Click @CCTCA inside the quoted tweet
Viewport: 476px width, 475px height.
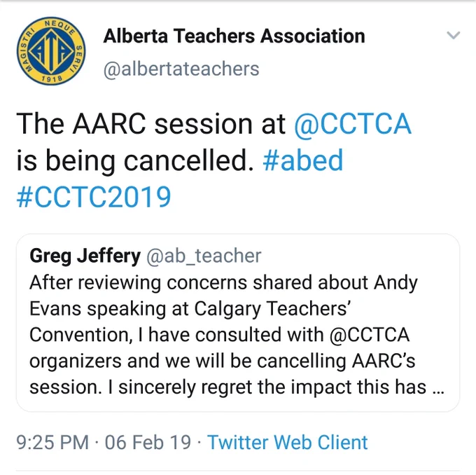(x=370, y=335)
